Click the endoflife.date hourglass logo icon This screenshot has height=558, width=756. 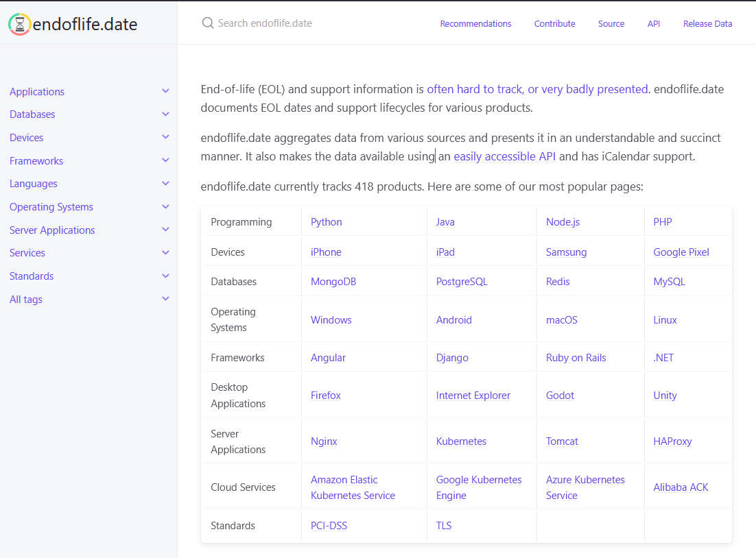tap(19, 24)
